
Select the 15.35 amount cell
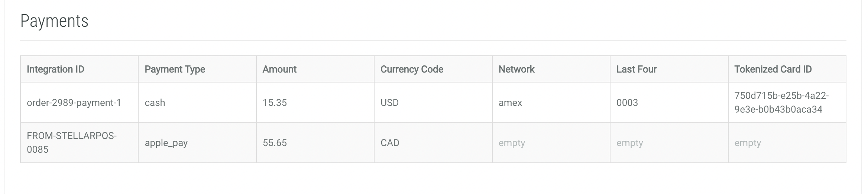275,103
